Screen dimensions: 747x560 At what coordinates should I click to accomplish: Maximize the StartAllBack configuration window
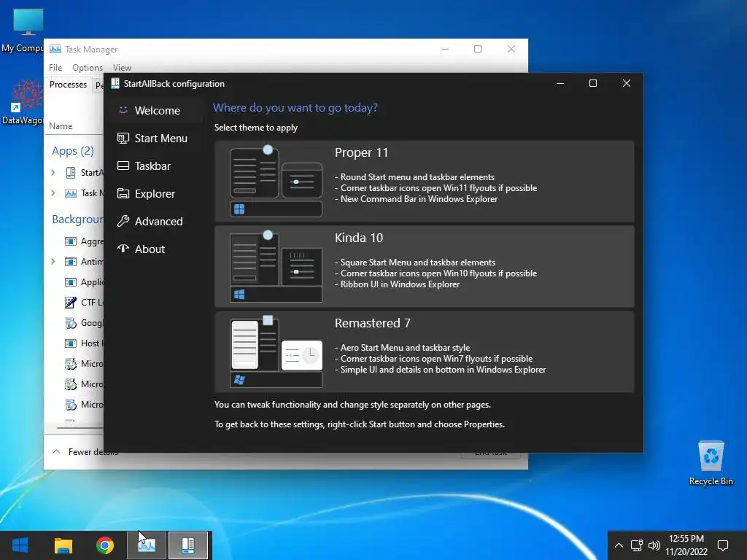coord(592,83)
